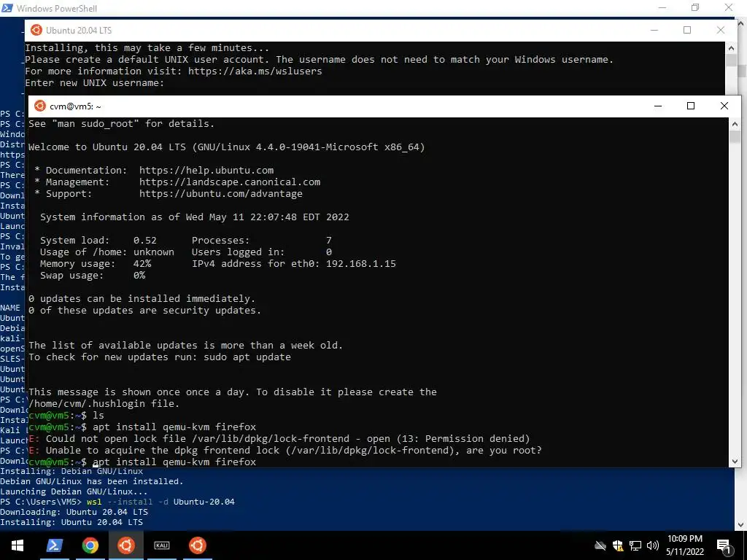747x560 pixels.
Task: Click 'sudo apt update' suggestion text
Action: [247, 357]
